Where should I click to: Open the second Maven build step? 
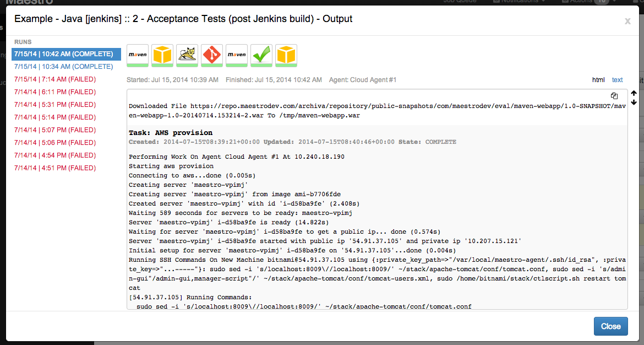click(x=236, y=54)
